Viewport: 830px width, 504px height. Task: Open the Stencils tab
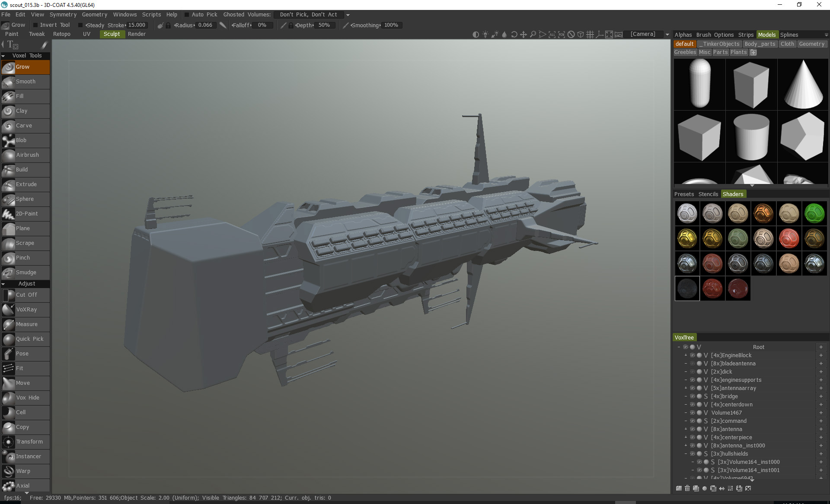708,194
